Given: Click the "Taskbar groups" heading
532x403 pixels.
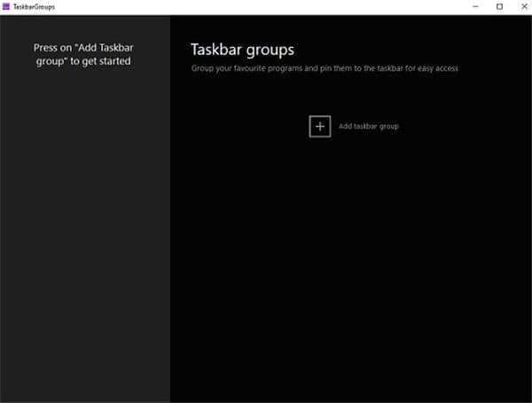Looking at the screenshot, I should click(241, 50).
